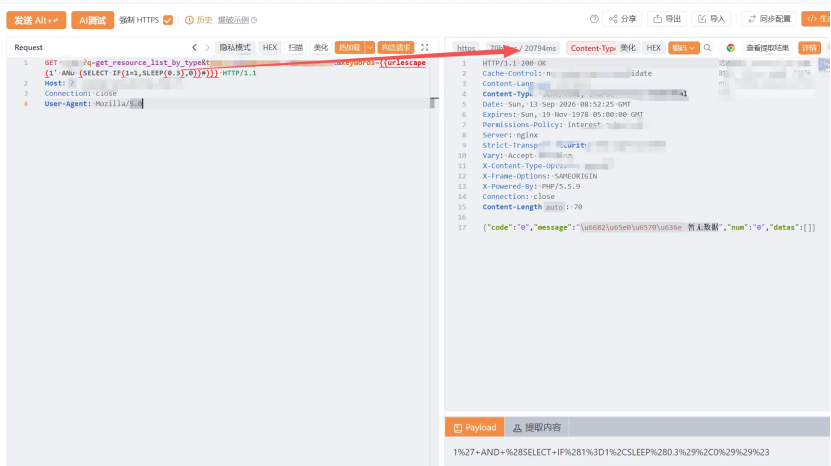831x466 pixels.
Task: Expand the 热加载 dropdown arrow
Action: pyautogui.click(x=370, y=48)
